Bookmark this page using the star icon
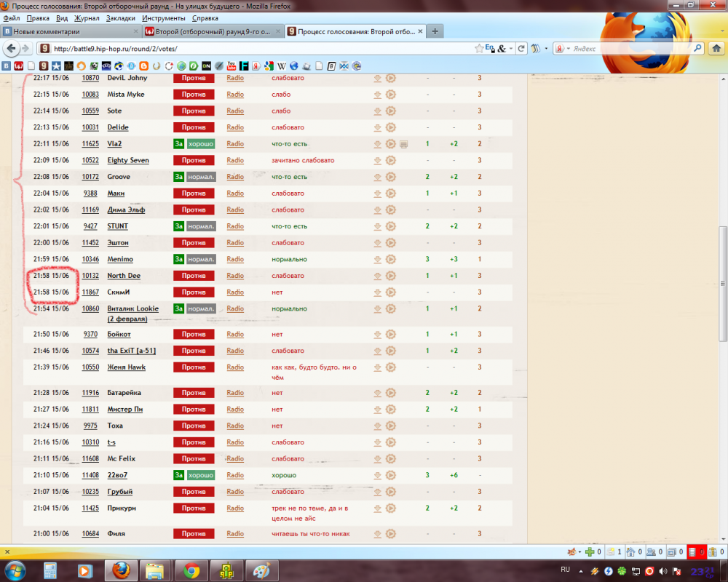728x582 pixels. 479,49
